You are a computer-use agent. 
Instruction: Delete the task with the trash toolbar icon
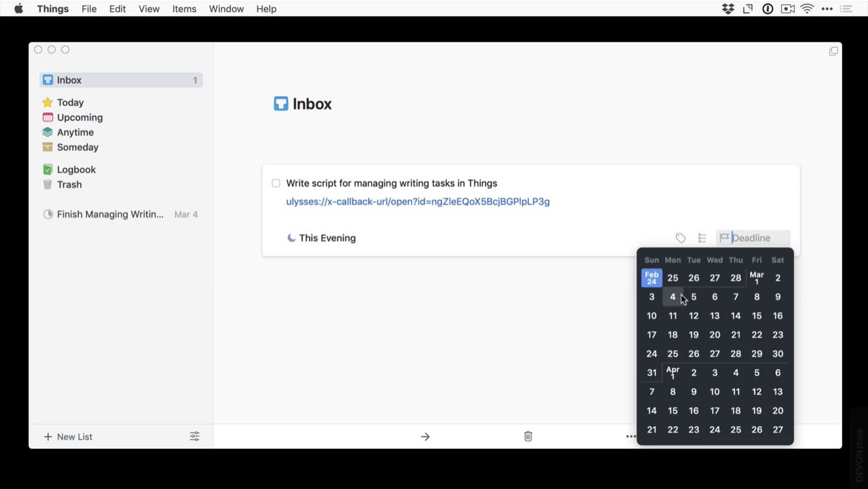point(528,436)
